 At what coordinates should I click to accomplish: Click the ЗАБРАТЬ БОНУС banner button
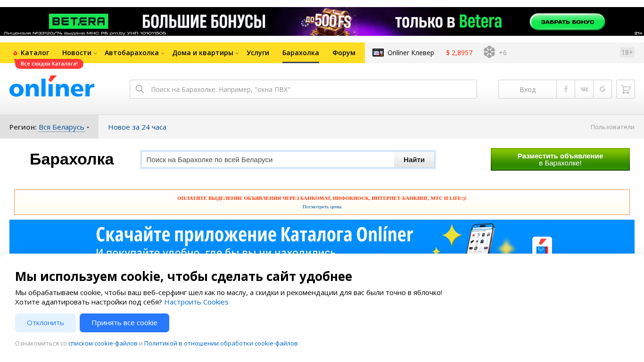(x=567, y=21)
